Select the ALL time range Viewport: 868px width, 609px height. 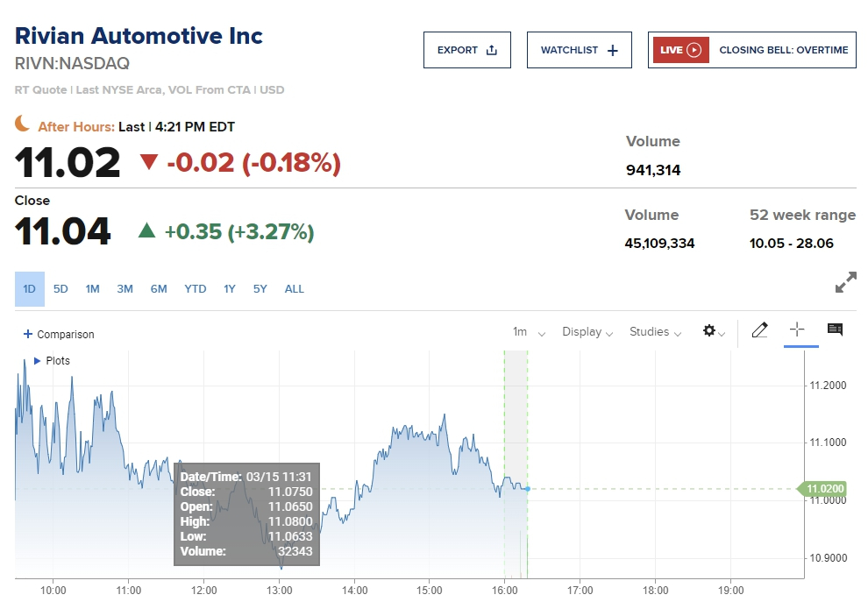click(x=295, y=289)
